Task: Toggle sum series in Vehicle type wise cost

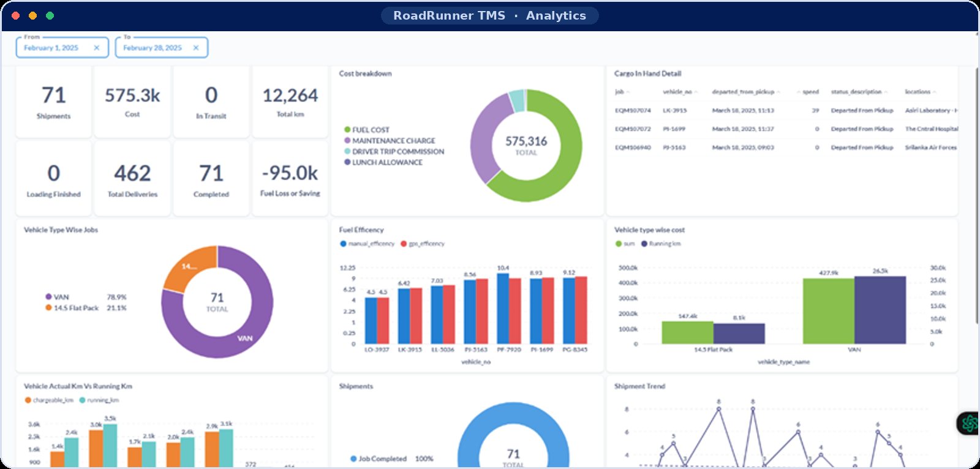Action: click(x=625, y=244)
